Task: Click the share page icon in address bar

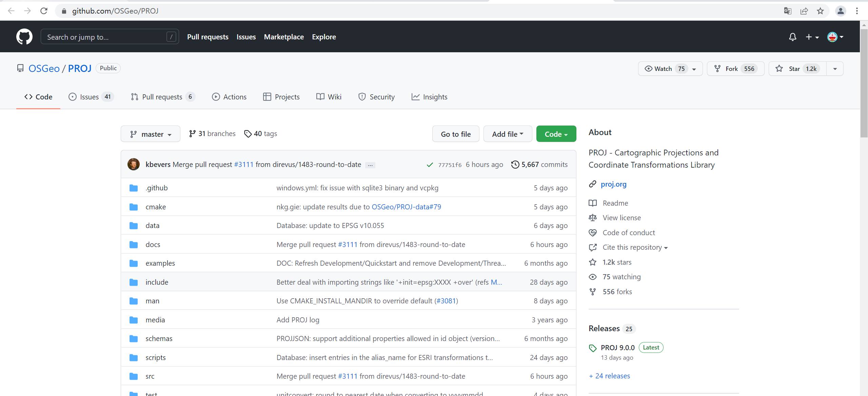Action: [x=804, y=11]
